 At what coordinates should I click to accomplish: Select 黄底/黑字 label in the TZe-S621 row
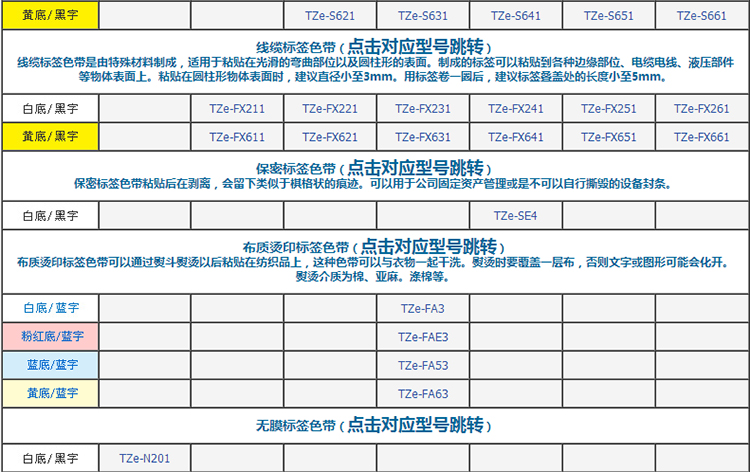click(50, 15)
